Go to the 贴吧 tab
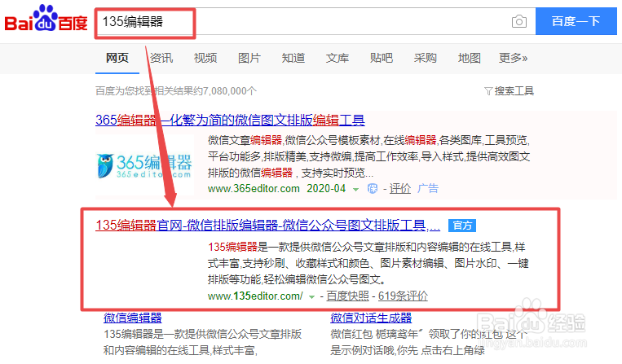This screenshot has height=364, width=622. point(382,59)
